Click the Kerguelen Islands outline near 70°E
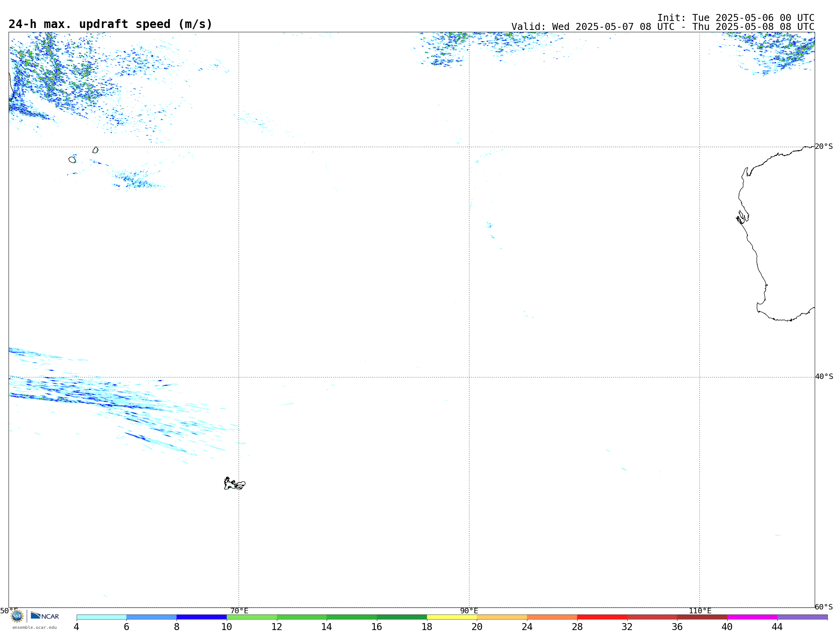The width and height of the screenshot is (840, 632). tap(234, 484)
